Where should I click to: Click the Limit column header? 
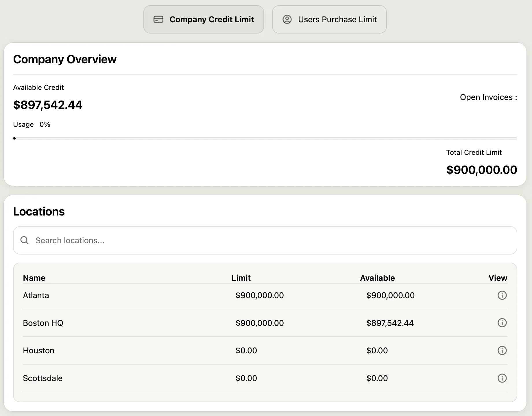(241, 278)
